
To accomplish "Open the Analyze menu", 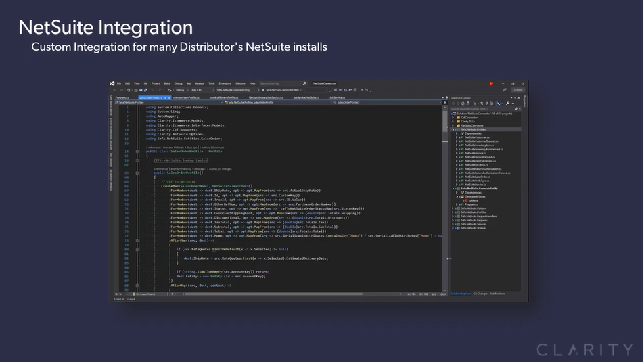I will pos(200,83).
